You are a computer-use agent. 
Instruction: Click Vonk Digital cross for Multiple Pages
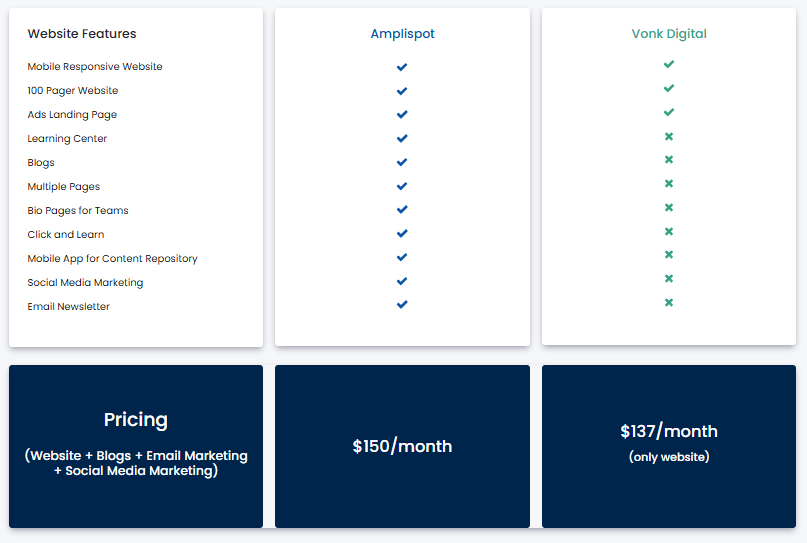coord(669,184)
